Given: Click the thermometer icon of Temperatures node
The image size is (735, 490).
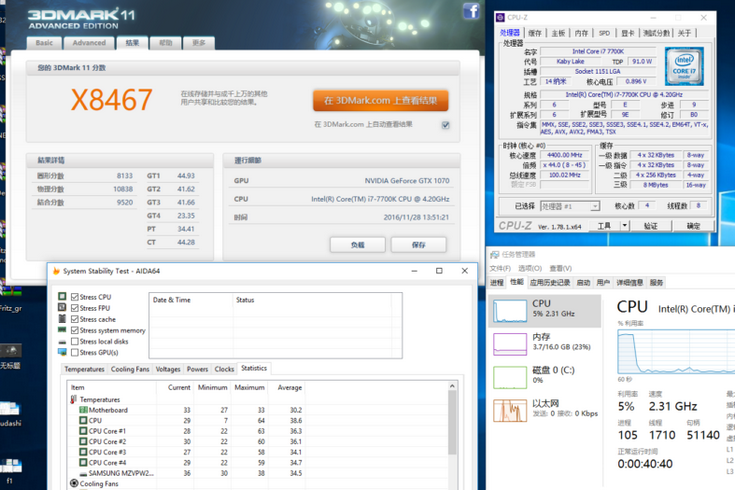Looking at the screenshot, I should pyautogui.click(x=74, y=400).
